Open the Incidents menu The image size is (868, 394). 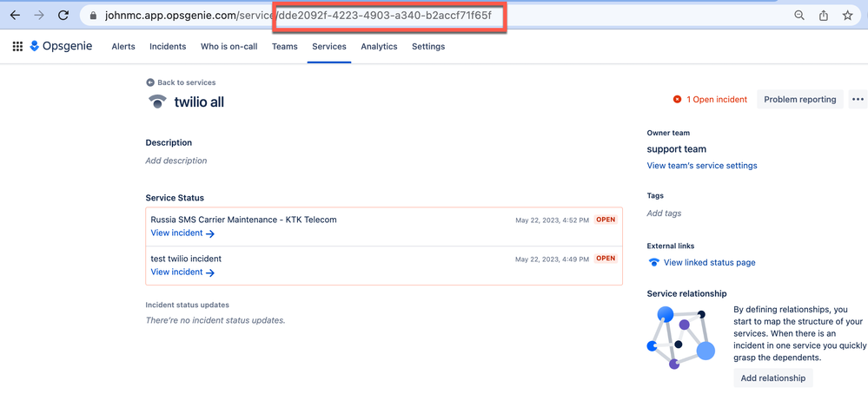[168, 46]
